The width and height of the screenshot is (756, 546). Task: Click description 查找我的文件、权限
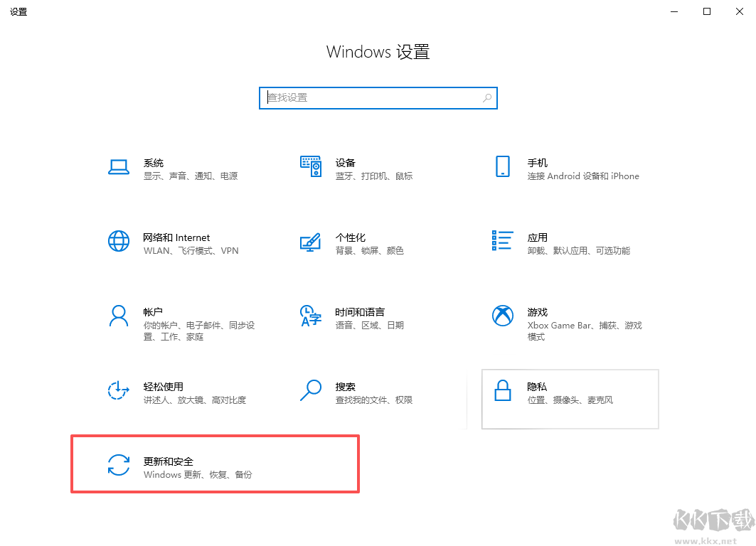(x=374, y=400)
